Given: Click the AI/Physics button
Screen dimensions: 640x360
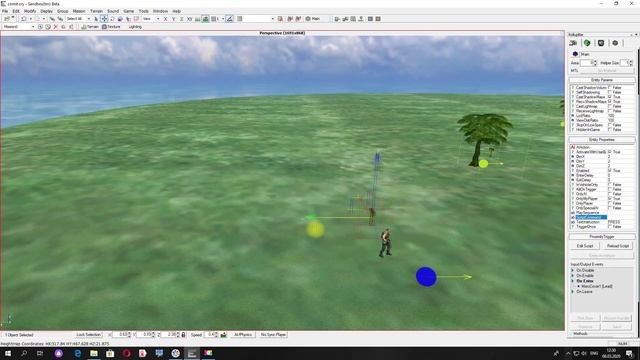Looking at the screenshot, I should tap(242, 335).
